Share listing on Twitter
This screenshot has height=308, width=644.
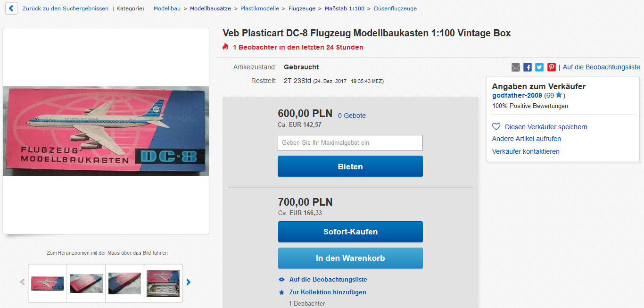point(539,67)
